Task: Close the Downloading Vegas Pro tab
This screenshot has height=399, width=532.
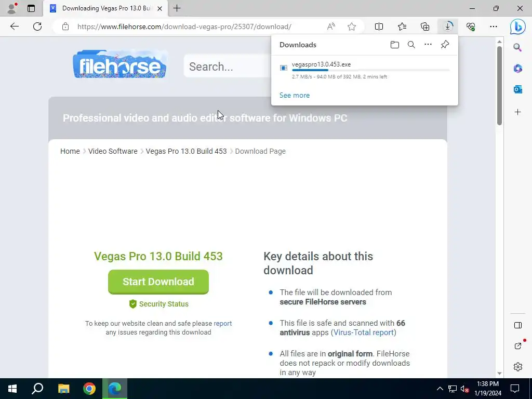Action: point(160,8)
